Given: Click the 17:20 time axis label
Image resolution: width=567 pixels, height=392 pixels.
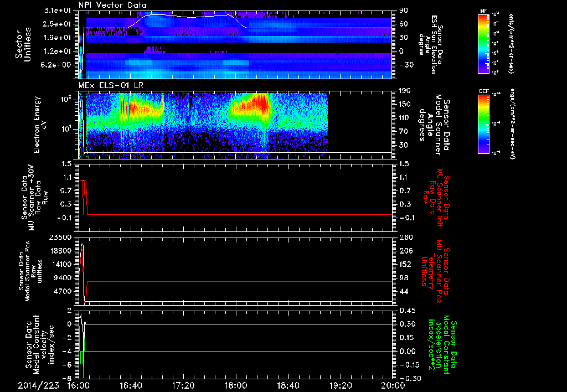Looking at the screenshot, I should pos(183,385).
